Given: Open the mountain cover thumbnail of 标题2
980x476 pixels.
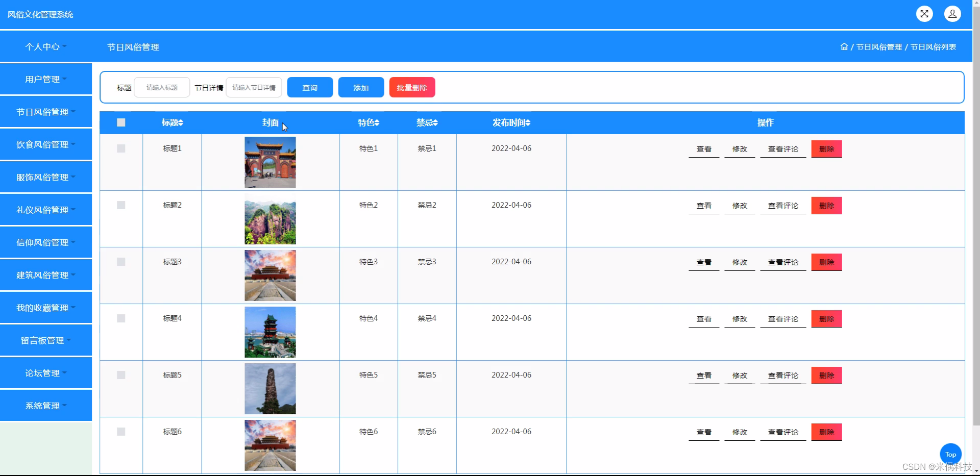Looking at the screenshot, I should [270, 219].
